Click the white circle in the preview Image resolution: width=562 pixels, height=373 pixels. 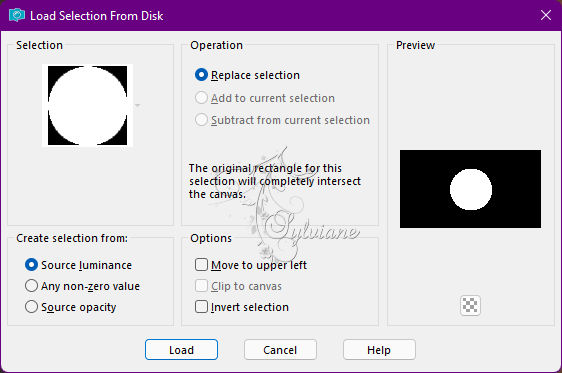[x=471, y=189]
